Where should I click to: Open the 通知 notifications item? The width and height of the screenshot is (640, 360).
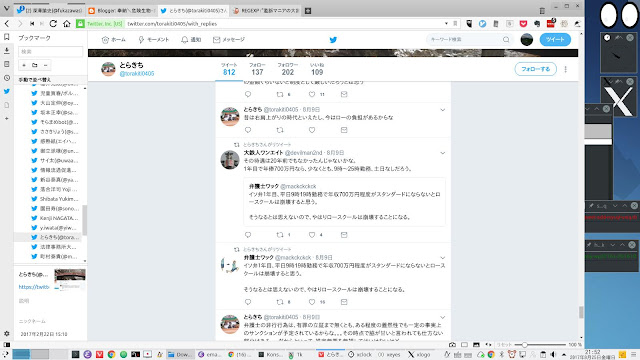pos(191,40)
